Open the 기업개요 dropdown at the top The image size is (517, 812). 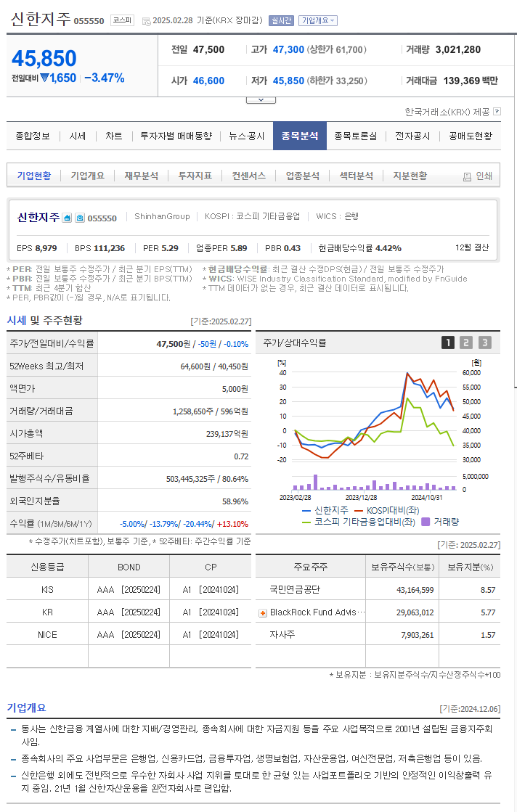pyautogui.click(x=317, y=21)
